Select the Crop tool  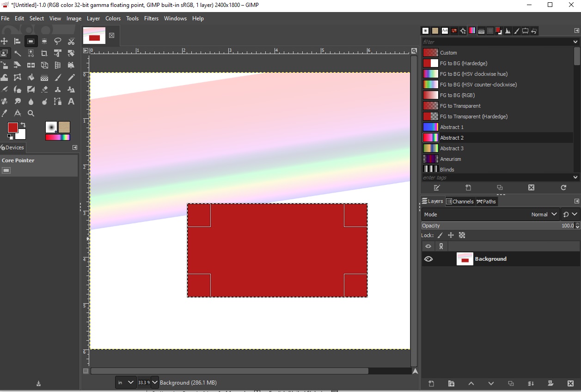point(44,53)
